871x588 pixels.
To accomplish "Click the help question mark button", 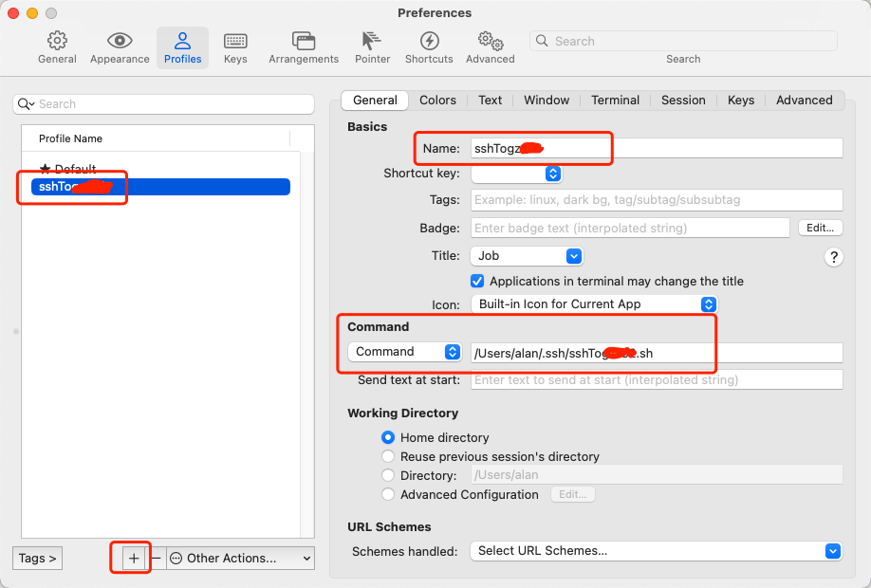I will click(x=834, y=257).
